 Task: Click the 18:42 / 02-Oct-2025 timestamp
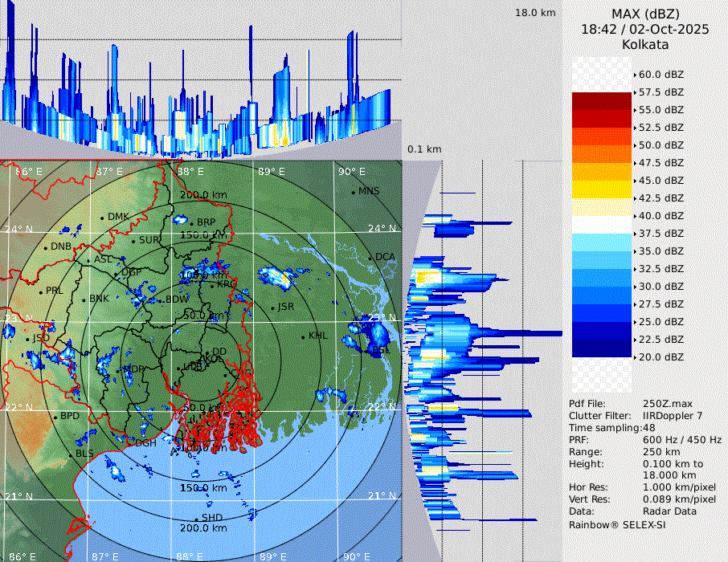645,29
